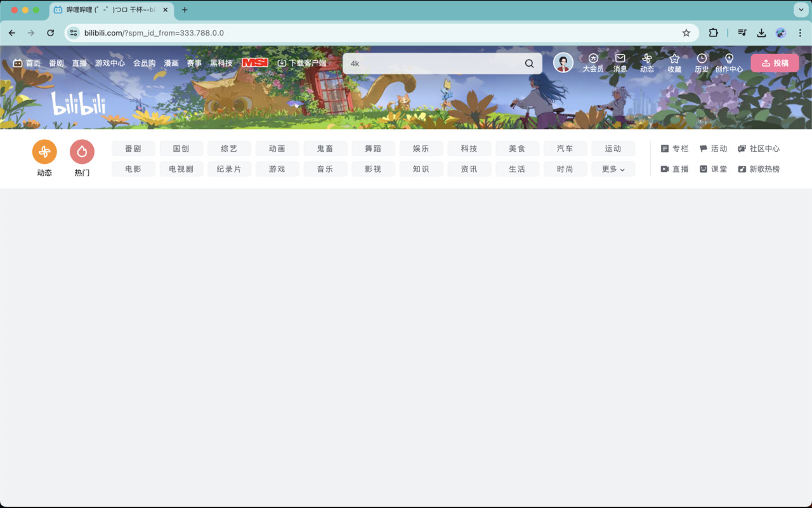Open the browser site info chip
The image size is (812, 508).
click(74, 32)
